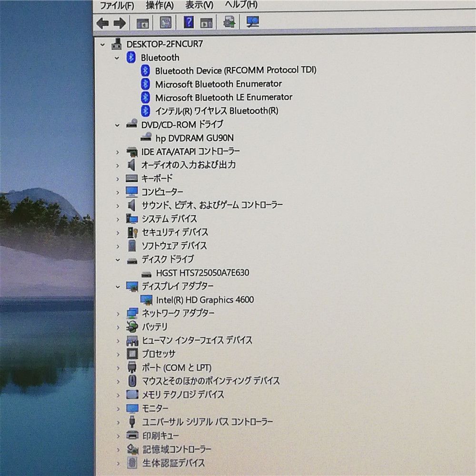Expand the ネットワーク アダプター category
Image resolution: width=476 pixels, height=476 pixels.
coord(118,314)
